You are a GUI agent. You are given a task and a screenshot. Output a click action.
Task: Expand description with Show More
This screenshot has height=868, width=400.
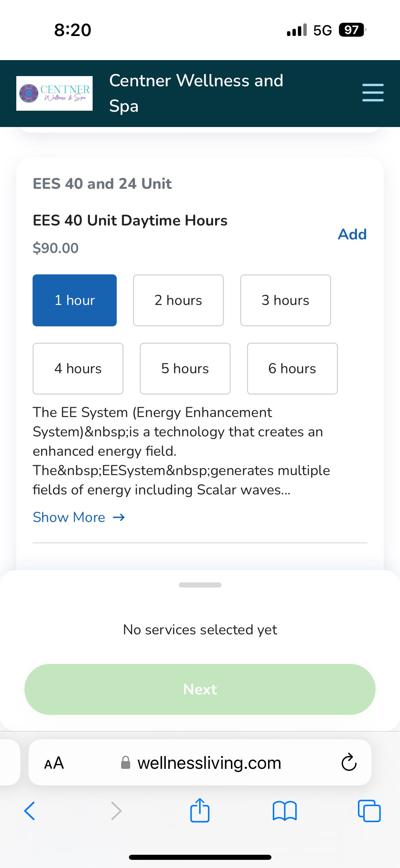(x=79, y=517)
